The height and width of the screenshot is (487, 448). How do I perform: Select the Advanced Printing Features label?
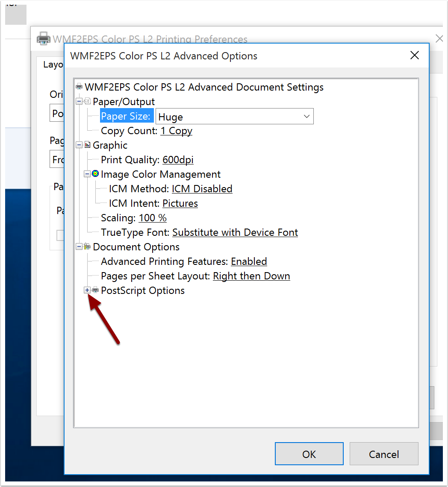(x=165, y=261)
